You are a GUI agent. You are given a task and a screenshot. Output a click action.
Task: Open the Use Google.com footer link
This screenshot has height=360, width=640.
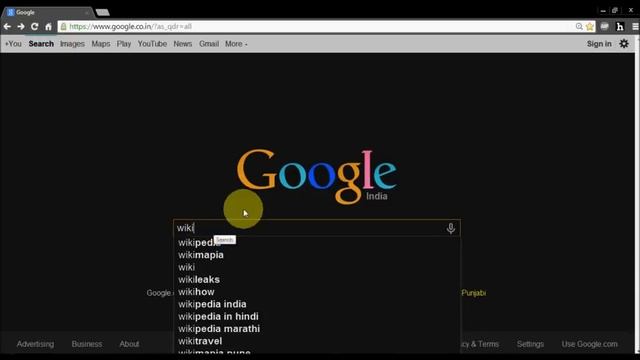pyautogui.click(x=589, y=344)
